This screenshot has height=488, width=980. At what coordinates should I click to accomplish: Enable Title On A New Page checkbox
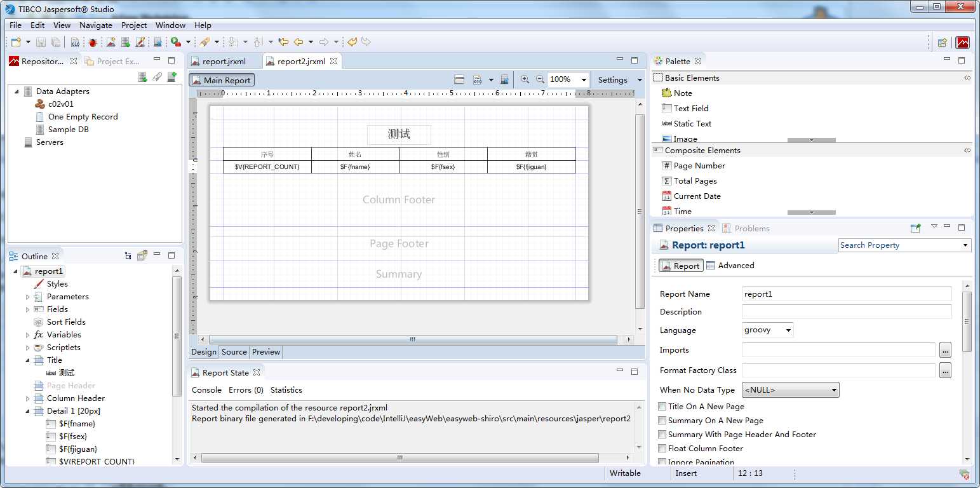tap(662, 406)
